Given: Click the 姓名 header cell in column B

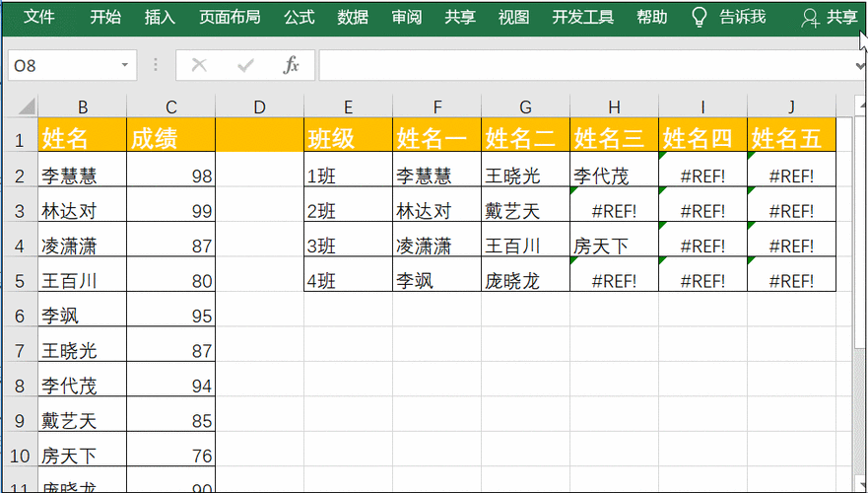Looking at the screenshot, I should [83, 135].
